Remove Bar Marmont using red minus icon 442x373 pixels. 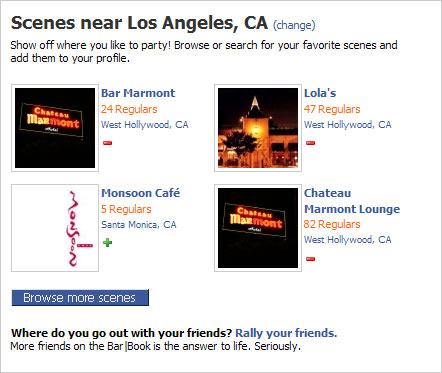click(107, 143)
